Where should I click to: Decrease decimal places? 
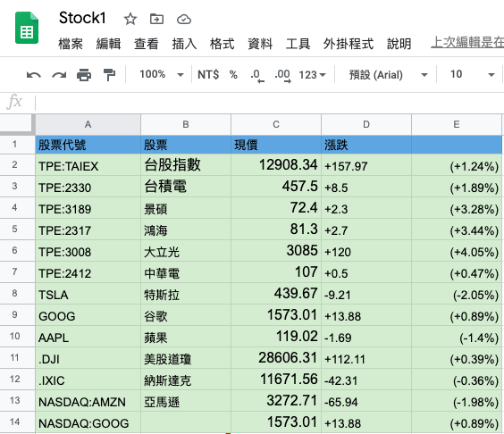coord(257,76)
